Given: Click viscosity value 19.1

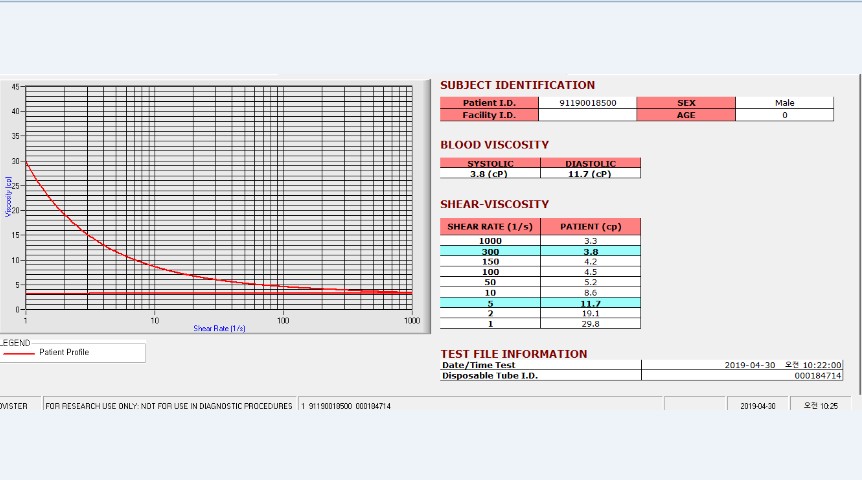Looking at the screenshot, I should (x=590, y=313).
